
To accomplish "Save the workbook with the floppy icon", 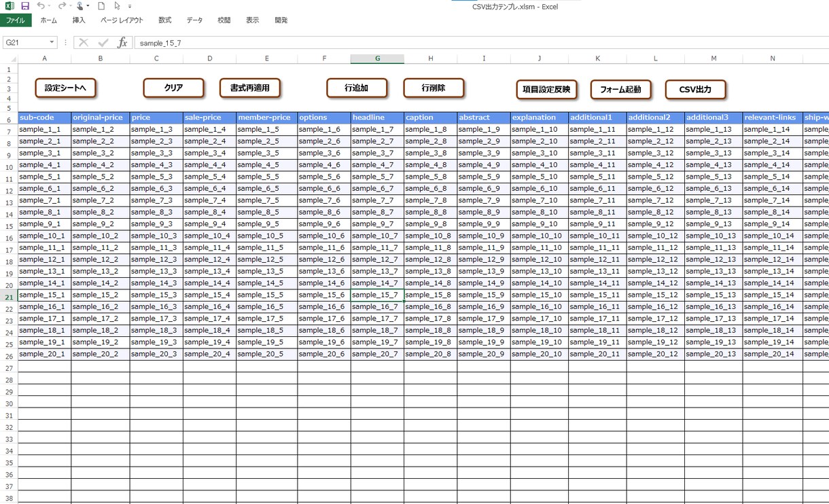I will [x=25, y=6].
